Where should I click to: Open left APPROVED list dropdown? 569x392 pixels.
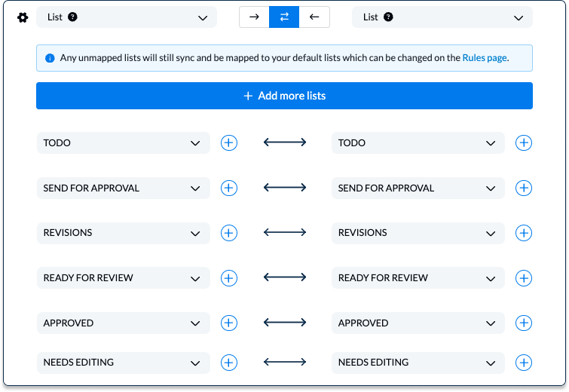tap(124, 323)
